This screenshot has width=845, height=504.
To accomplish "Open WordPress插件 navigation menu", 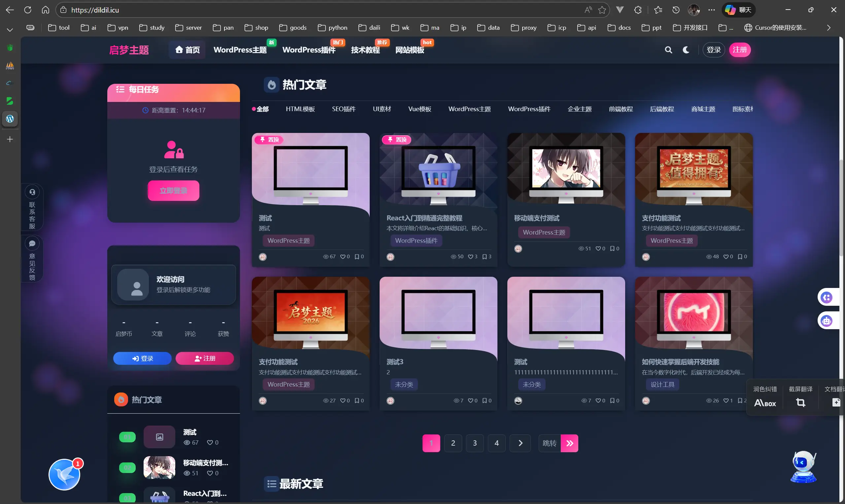I will [x=309, y=50].
